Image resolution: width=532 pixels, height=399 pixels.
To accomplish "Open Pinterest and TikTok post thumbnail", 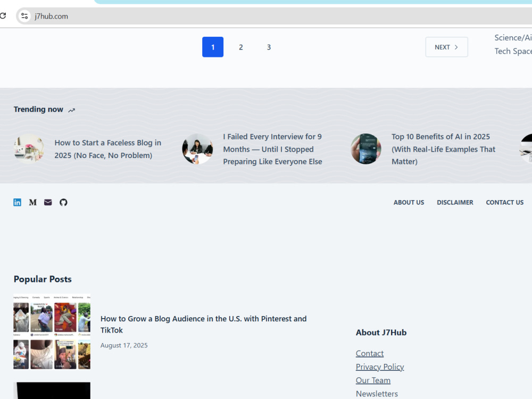I will [x=52, y=331].
